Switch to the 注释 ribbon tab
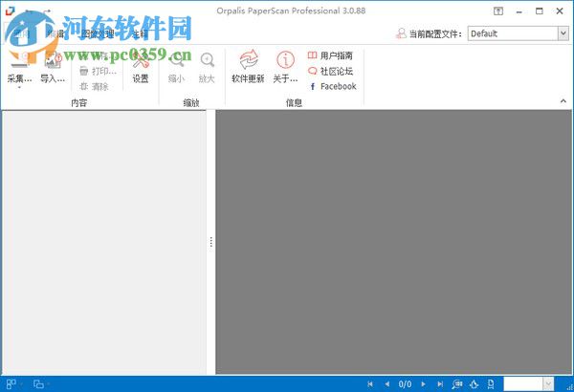Viewport: 574px width, 392px height. pos(140,34)
